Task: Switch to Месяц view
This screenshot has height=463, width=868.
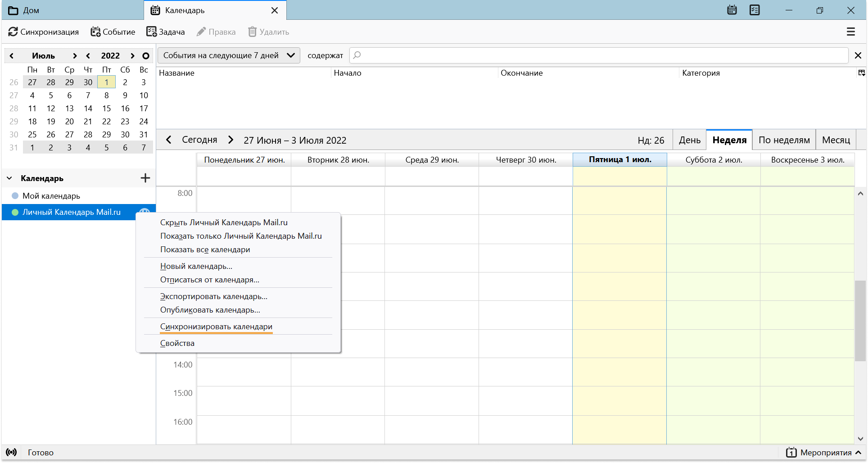Action: (x=836, y=140)
